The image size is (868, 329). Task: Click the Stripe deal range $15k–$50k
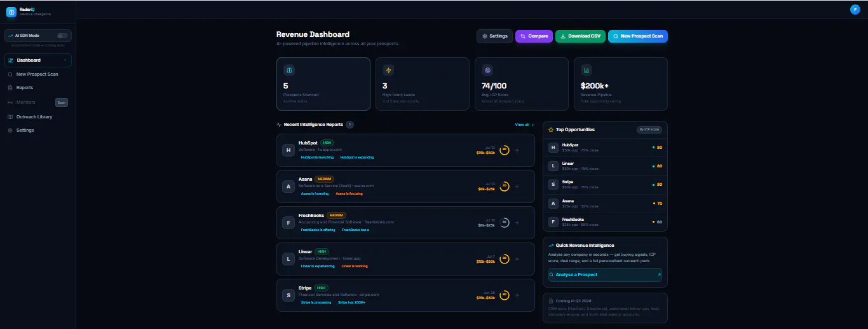click(485, 298)
